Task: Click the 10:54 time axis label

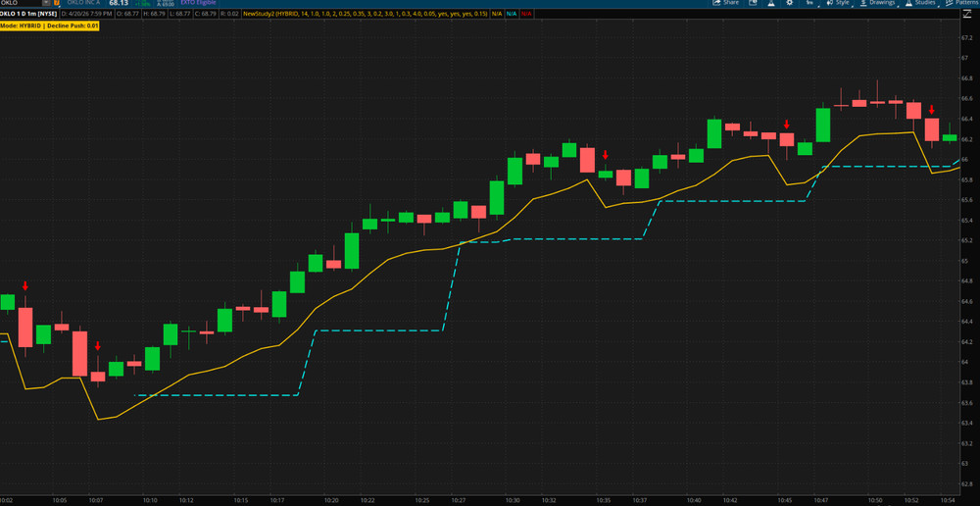Action: click(x=947, y=500)
